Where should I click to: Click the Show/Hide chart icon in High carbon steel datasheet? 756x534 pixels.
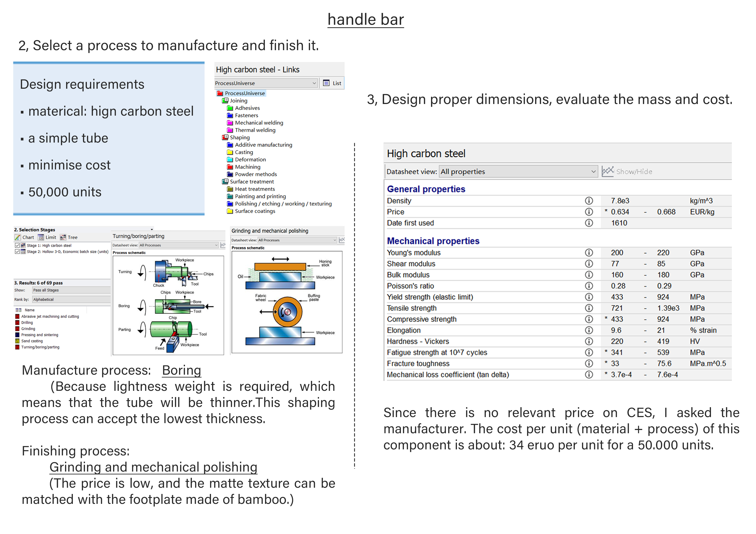tap(608, 171)
